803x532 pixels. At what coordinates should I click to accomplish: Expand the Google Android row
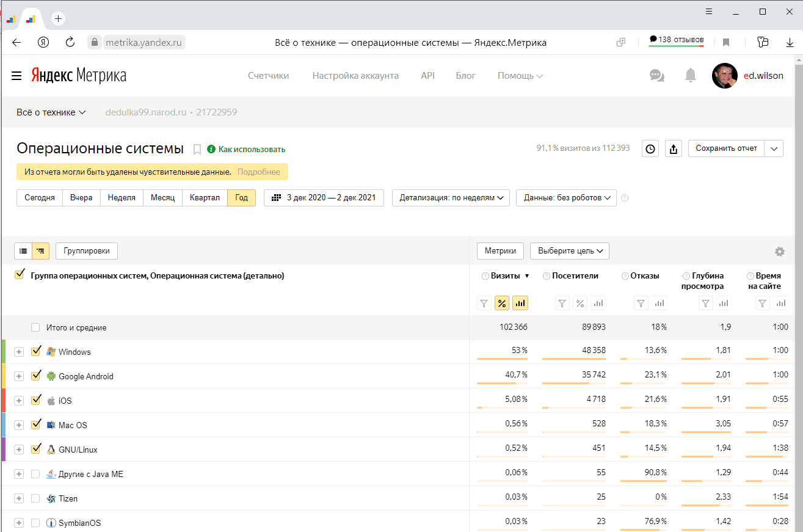[19, 376]
